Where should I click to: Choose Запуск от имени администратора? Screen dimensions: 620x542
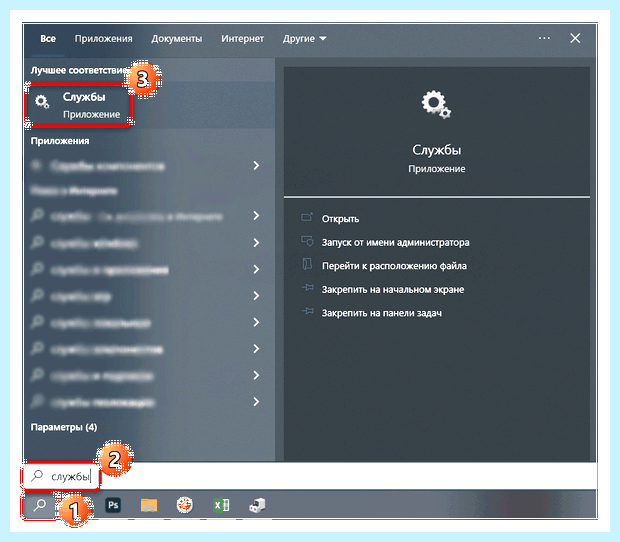(x=395, y=242)
